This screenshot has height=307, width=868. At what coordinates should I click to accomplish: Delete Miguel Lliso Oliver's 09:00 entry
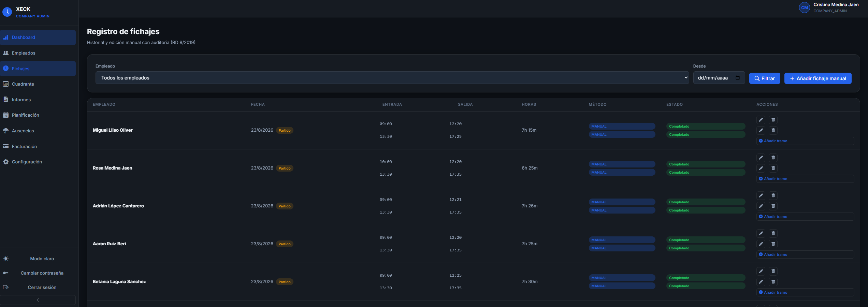click(773, 120)
